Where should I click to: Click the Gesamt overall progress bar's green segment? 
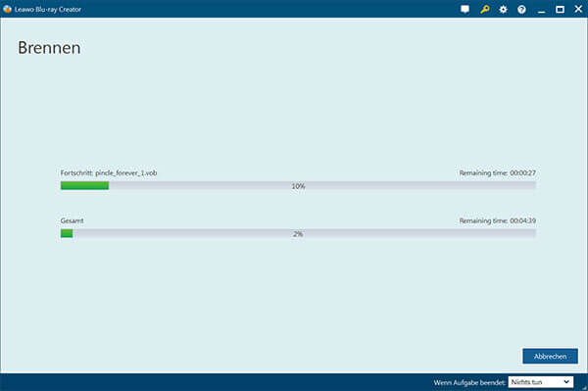[x=67, y=233]
